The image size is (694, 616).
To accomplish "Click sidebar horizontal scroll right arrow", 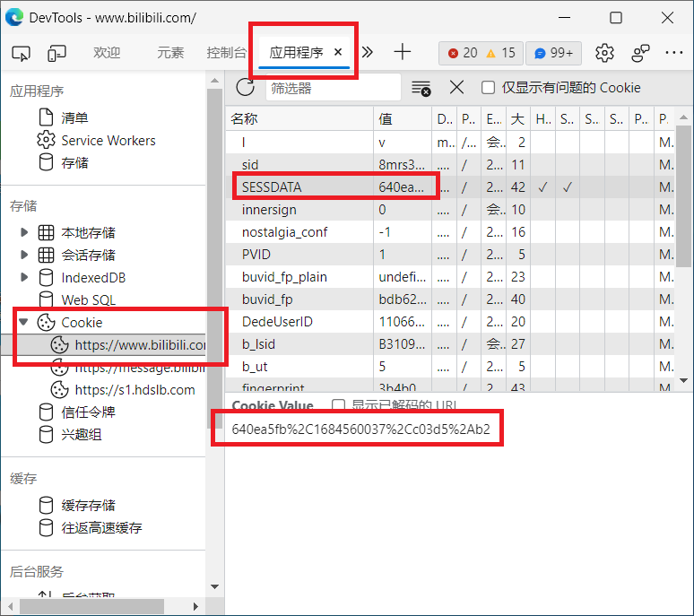I will tap(195, 606).
